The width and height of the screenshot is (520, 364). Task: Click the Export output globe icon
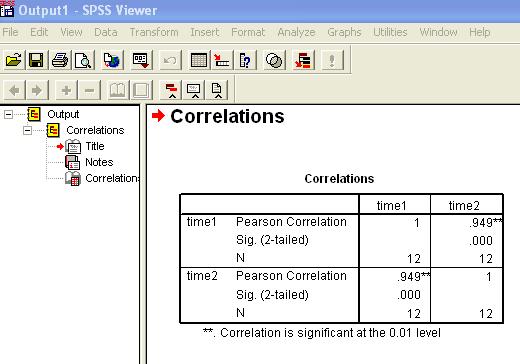point(112,60)
